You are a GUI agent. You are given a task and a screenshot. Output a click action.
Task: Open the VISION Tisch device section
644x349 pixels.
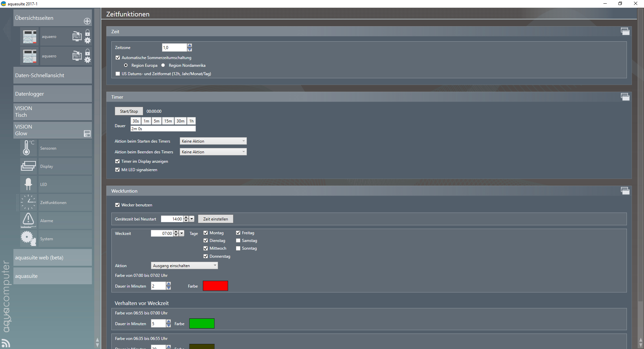click(x=53, y=112)
